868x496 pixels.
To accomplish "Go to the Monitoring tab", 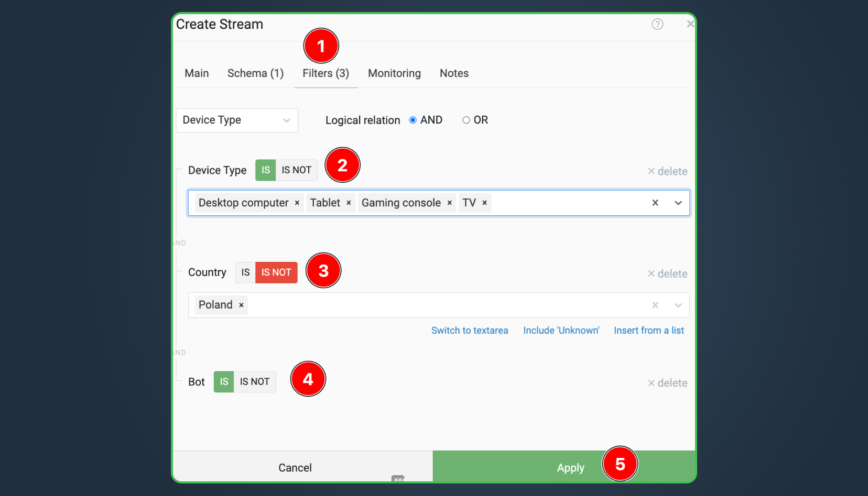I will [x=394, y=73].
